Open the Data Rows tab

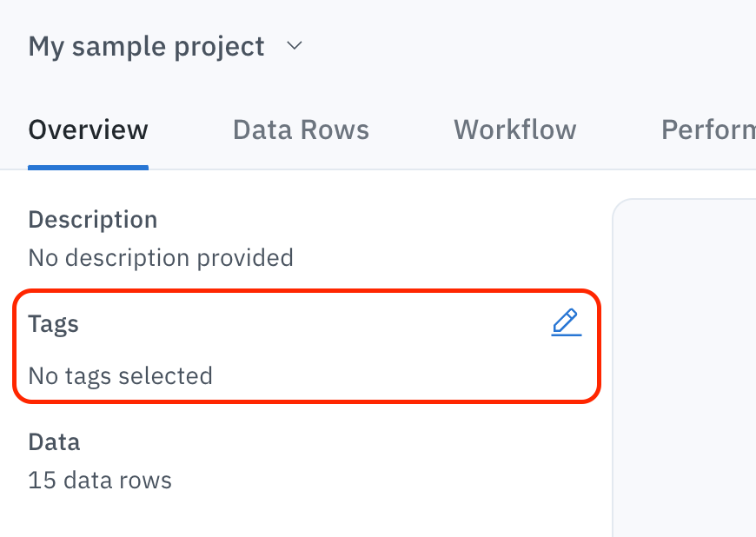pos(301,129)
